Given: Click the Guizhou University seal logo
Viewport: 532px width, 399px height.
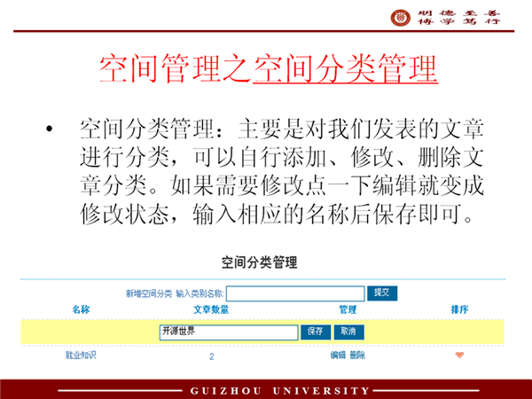Looking at the screenshot, I should tap(401, 17).
